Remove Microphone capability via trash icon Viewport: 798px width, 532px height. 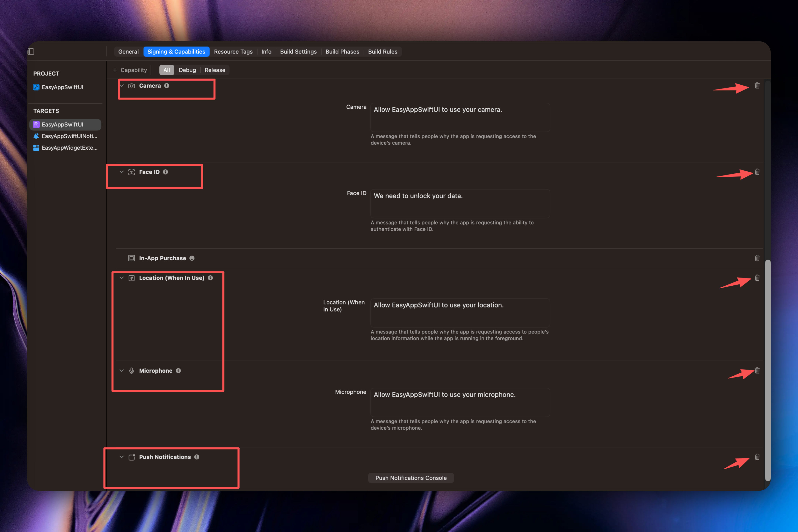pos(757,370)
